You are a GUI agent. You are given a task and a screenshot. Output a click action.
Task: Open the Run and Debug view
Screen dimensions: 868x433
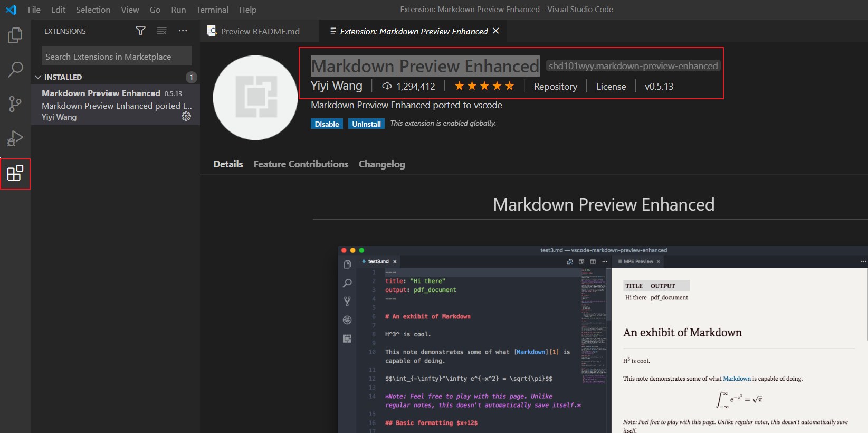point(15,138)
